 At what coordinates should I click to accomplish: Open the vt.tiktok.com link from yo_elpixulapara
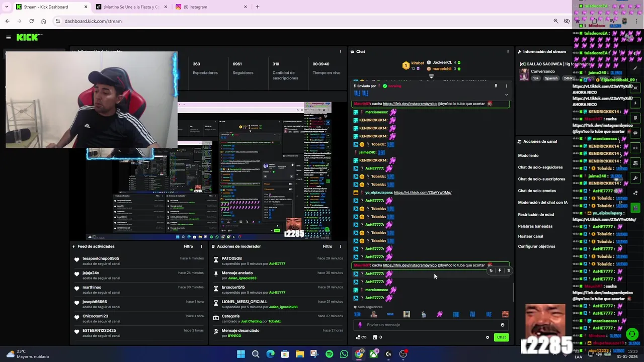pyautogui.click(x=423, y=193)
